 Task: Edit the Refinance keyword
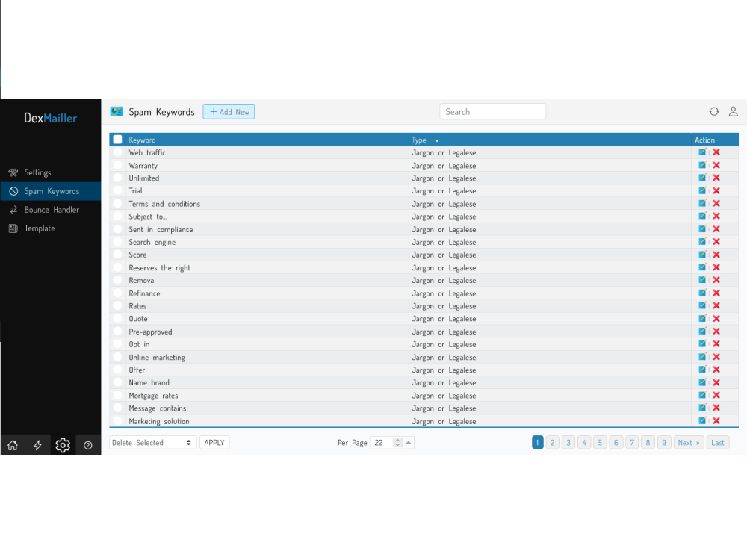pos(702,293)
